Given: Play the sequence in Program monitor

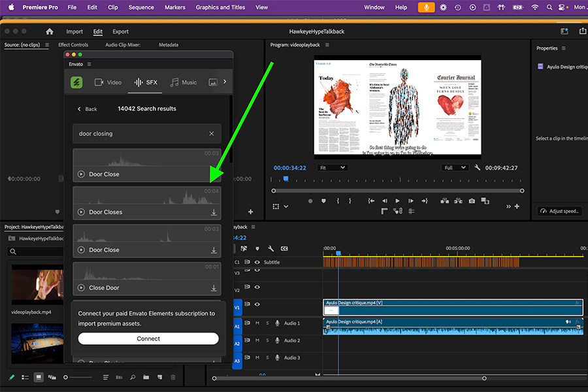Looking at the screenshot, I should tap(397, 201).
